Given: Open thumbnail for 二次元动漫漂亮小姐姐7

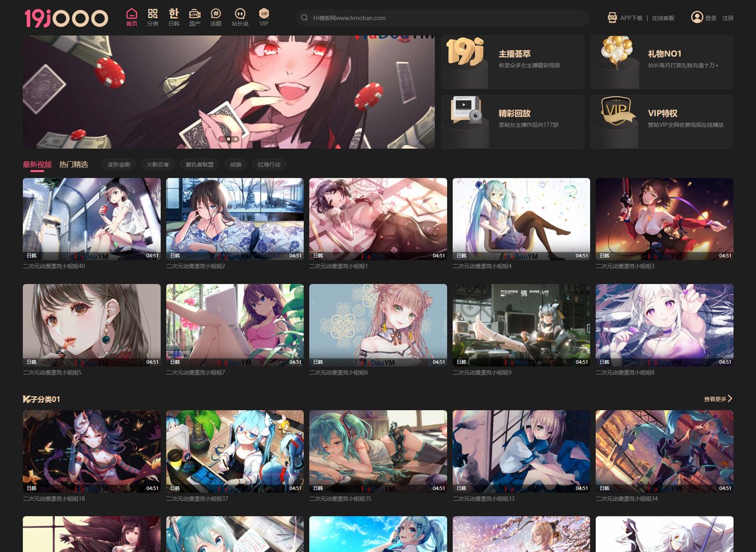Looking at the screenshot, I should tap(235, 325).
